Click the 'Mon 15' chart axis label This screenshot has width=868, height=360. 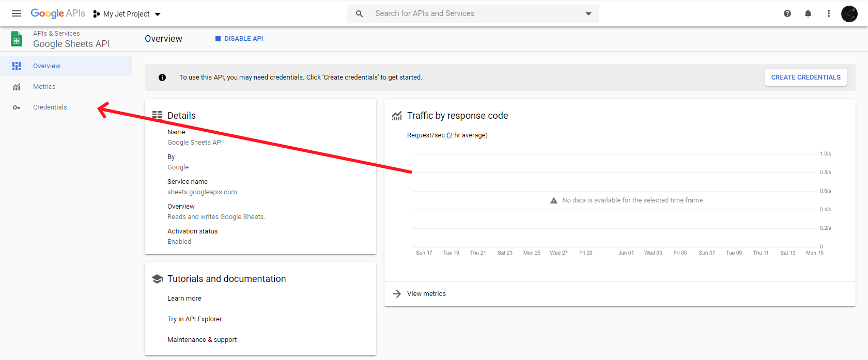click(815, 253)
